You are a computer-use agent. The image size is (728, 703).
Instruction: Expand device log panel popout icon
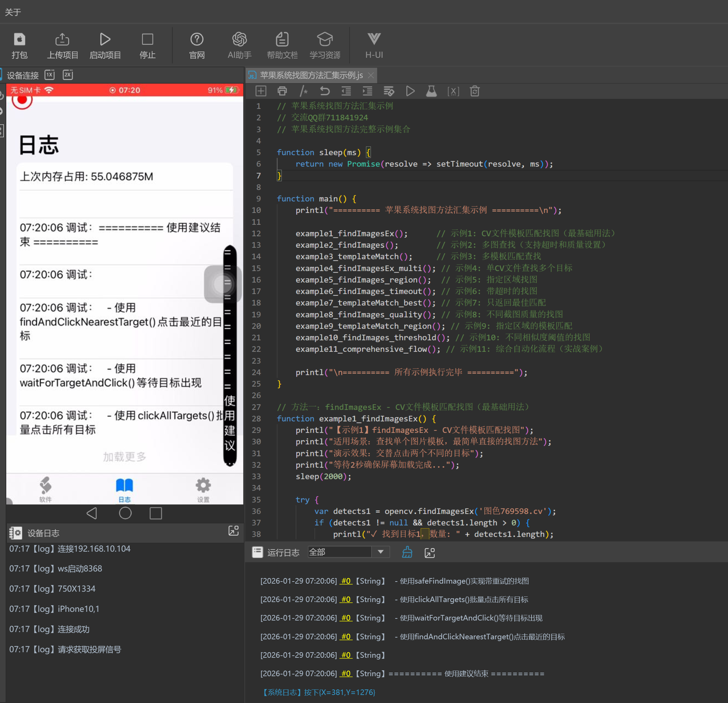[x=233, y=531]
